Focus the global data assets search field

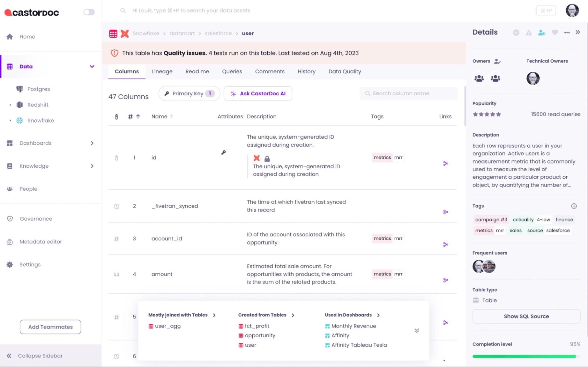(x=191, y=11)
